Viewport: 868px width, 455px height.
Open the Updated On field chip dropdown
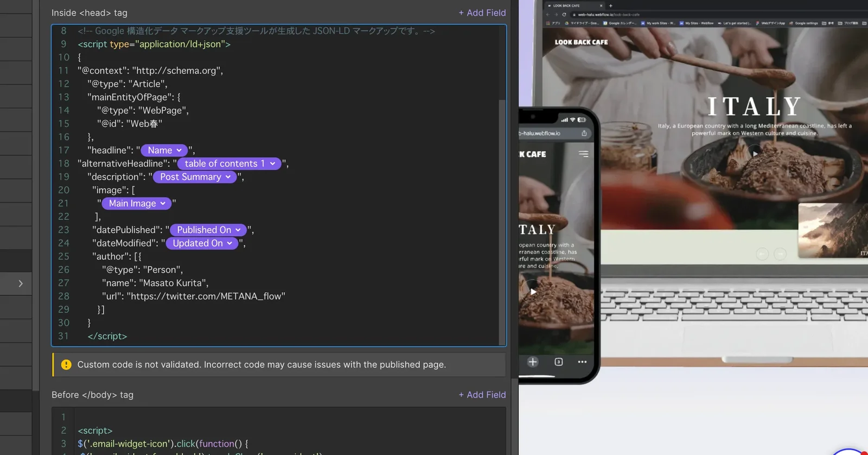(x=202, y=243)
